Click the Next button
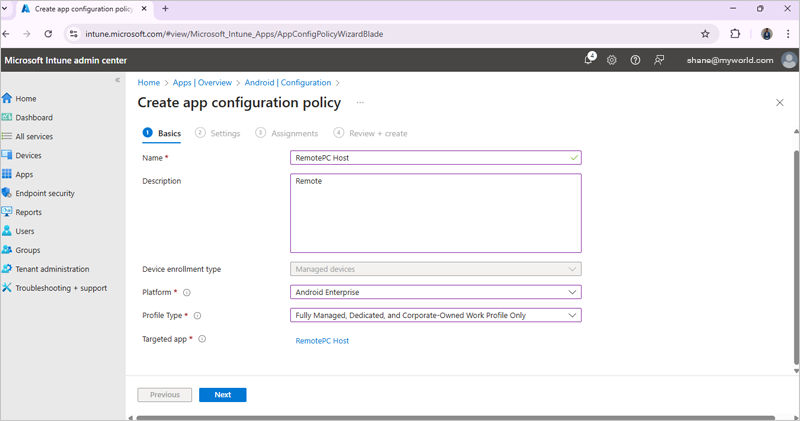 click(222, 395)
